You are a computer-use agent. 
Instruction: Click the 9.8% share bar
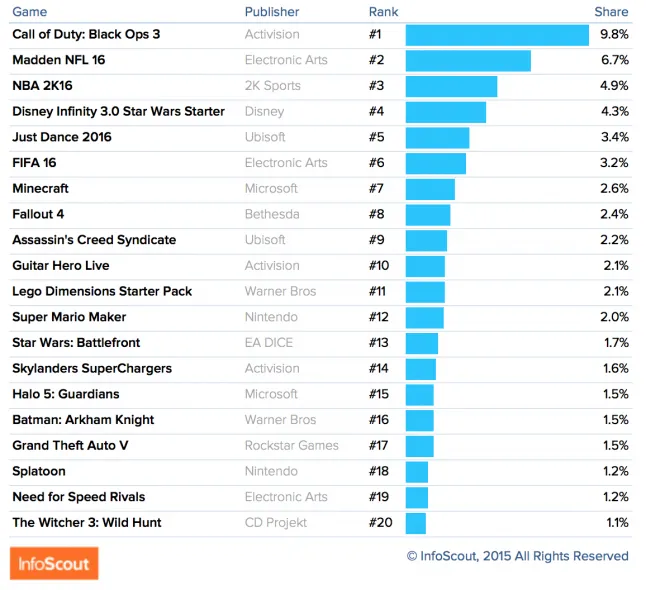[x=497, y=35]
